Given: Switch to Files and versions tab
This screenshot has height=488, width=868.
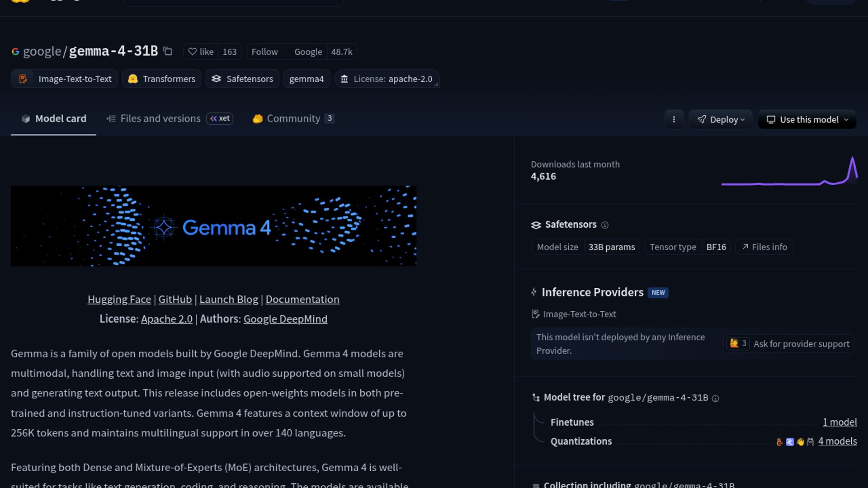Looking at the screenshot, I should [x=160, y=119].
